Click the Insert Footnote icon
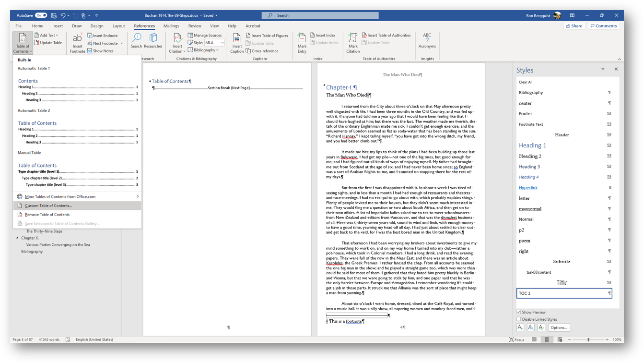644x363 pixels. tap(77, 39)
